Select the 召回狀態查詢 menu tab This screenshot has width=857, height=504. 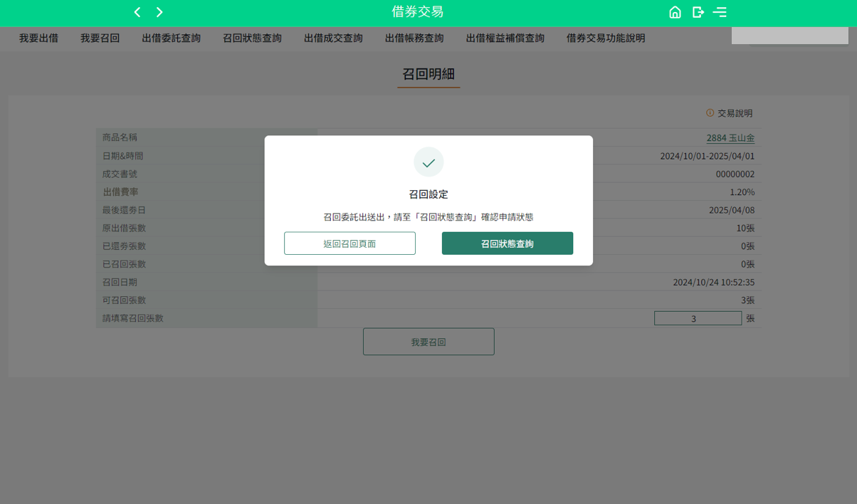click(x=252, y=38)
